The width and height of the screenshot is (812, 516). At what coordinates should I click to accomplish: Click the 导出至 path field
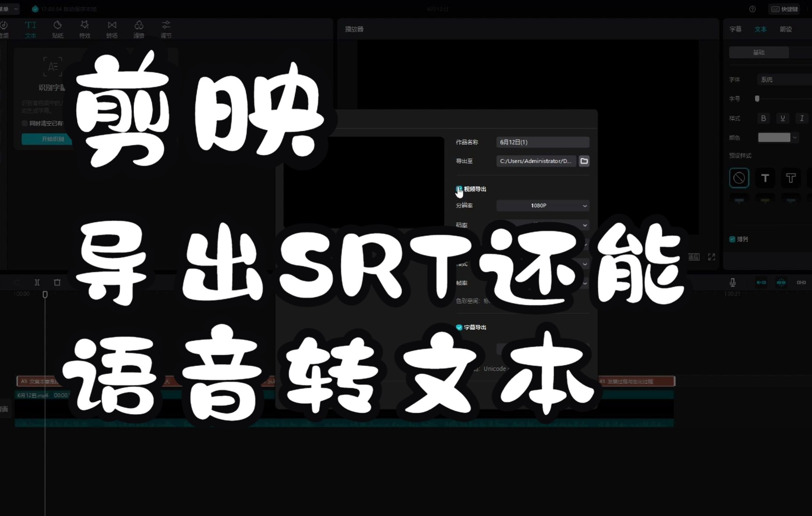tap(536, 161)
